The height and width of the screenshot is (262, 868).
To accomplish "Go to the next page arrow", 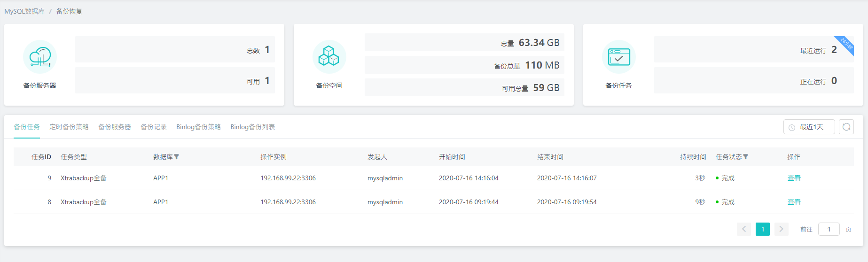I will click(x=781, y=229).
